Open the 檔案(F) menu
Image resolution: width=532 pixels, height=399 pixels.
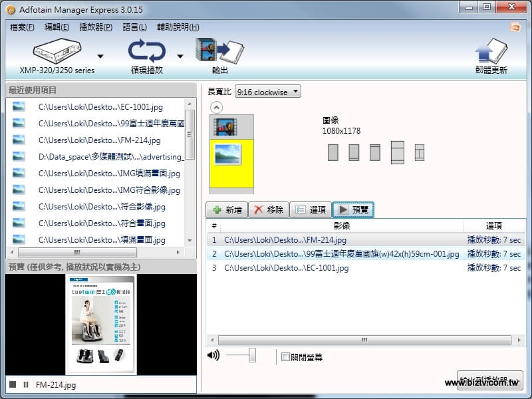pyautogui.click(x=22, y=27)
